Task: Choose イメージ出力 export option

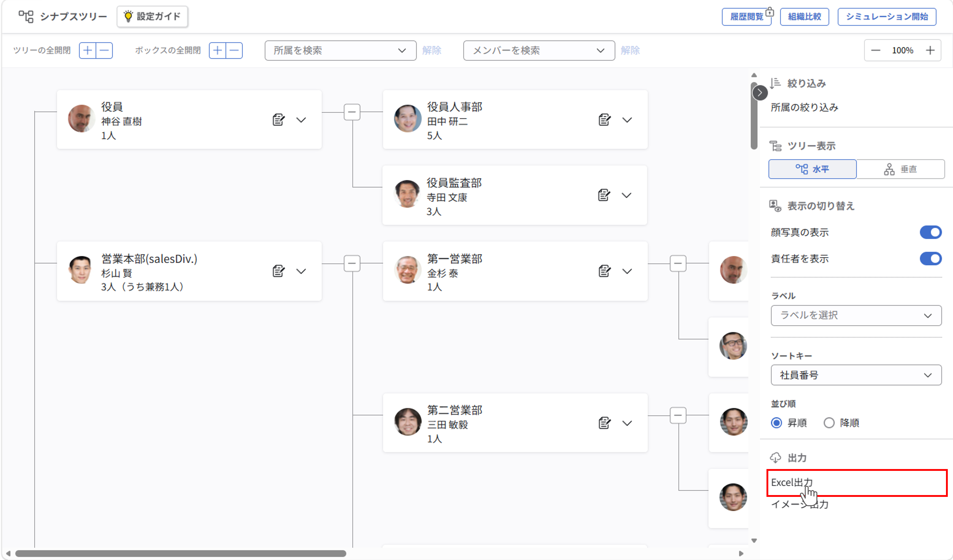Action: (800, 504)
